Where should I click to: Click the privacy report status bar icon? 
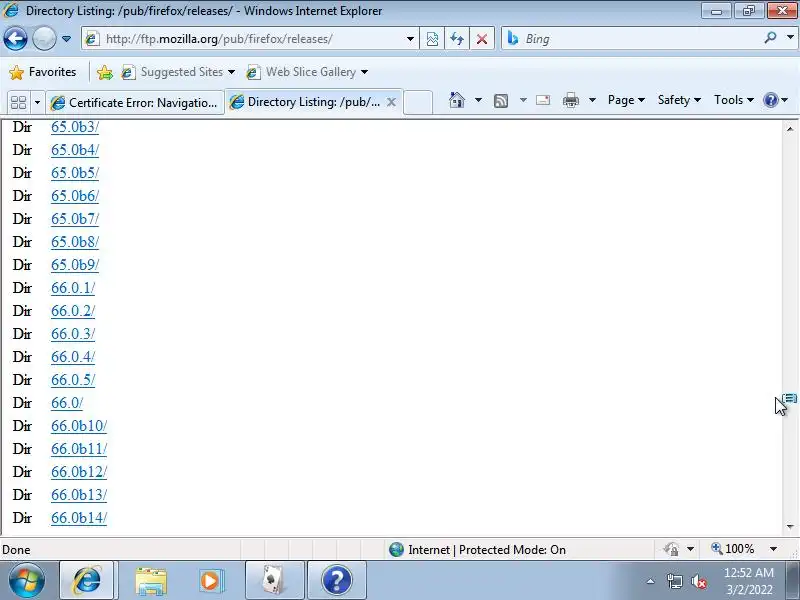(x=671, y=549)
